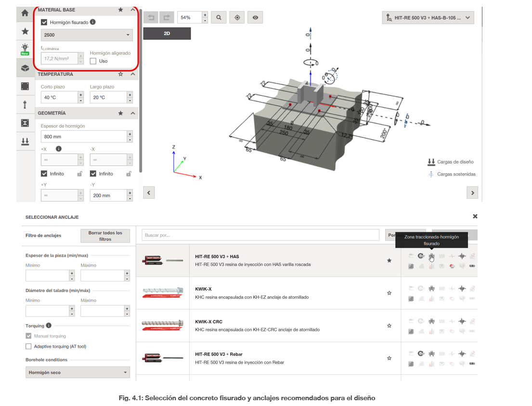Increase the 54% zoom stepper
Screen dimensions: 532x406
[205, 14]
